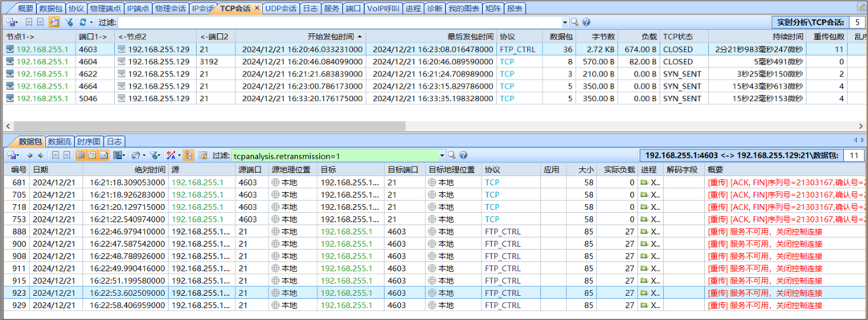The image size is (868, 320).
Task: Click the export packets icon in the lower toolbar
Action: click(14, 155)
